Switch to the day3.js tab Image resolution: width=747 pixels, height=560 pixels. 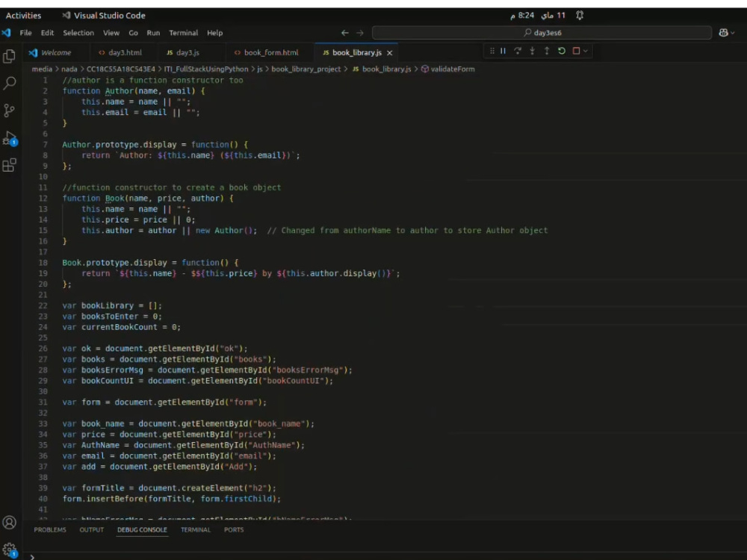click(x=187, y=53)
